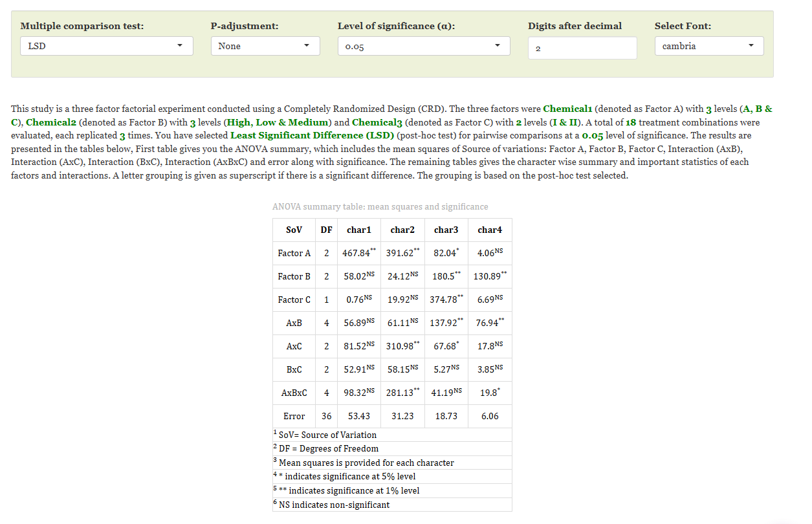Open the Select Font dropdown showing cambria
The height and width of the screenshot is (524, 812).
[709, 46]
